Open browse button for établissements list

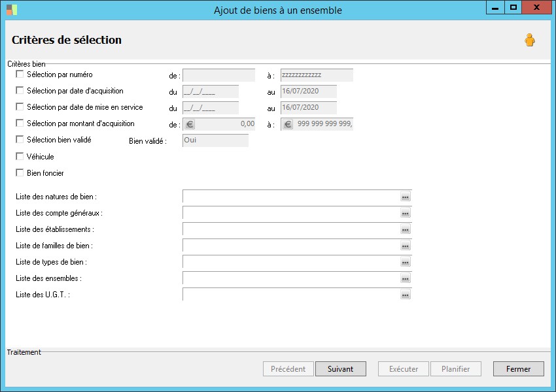click(406, 229)
